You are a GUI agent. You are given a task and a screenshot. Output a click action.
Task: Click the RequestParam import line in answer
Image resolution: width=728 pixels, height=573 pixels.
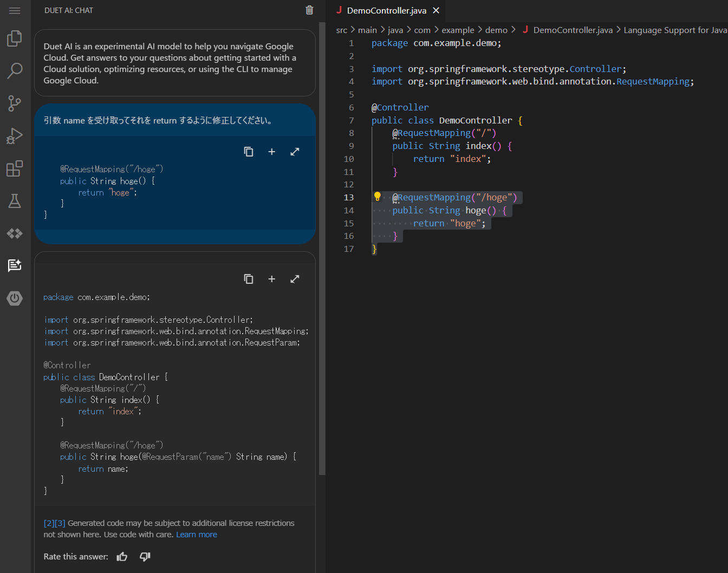click(172, 343)
